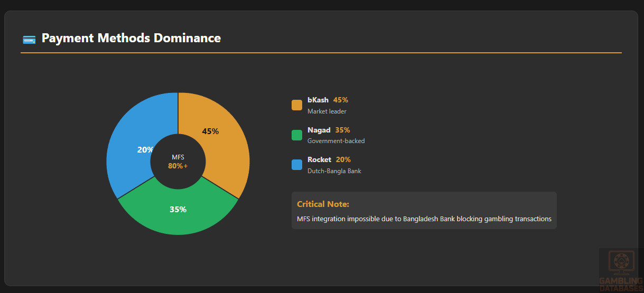Viewport: 644px width, 293px height.
Task: Select the orange bKash legend swatch
Action: pyautogui.click(x=297, y=105)
